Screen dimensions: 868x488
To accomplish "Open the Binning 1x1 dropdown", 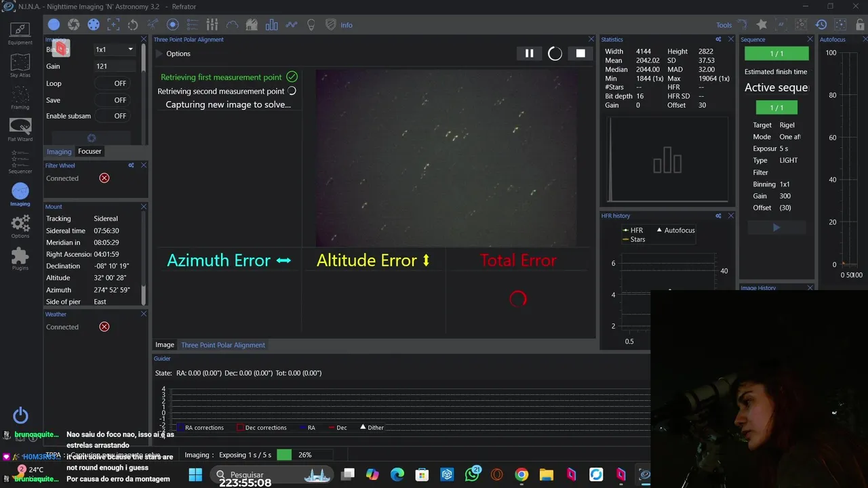I will coord(114,49).
